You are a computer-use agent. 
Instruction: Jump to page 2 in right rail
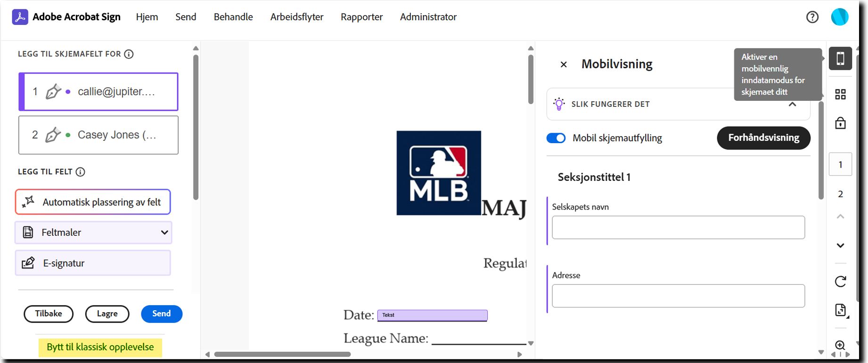(840, 194)
